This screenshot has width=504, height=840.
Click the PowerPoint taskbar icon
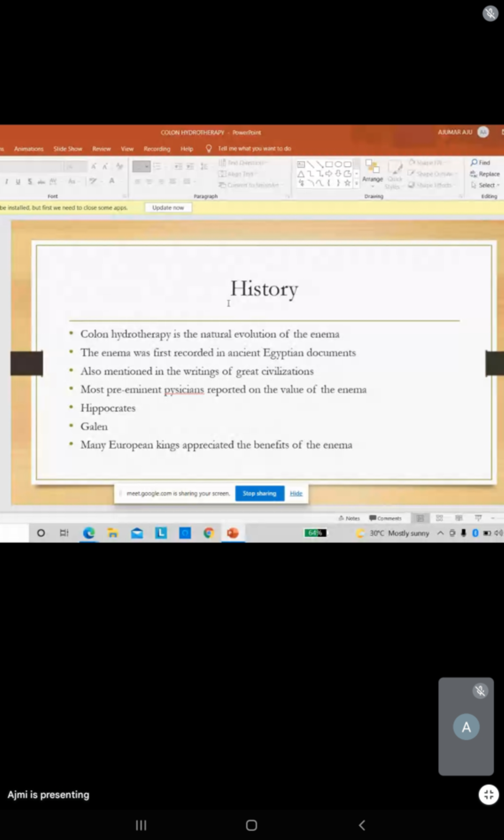(x=233, y=533)
